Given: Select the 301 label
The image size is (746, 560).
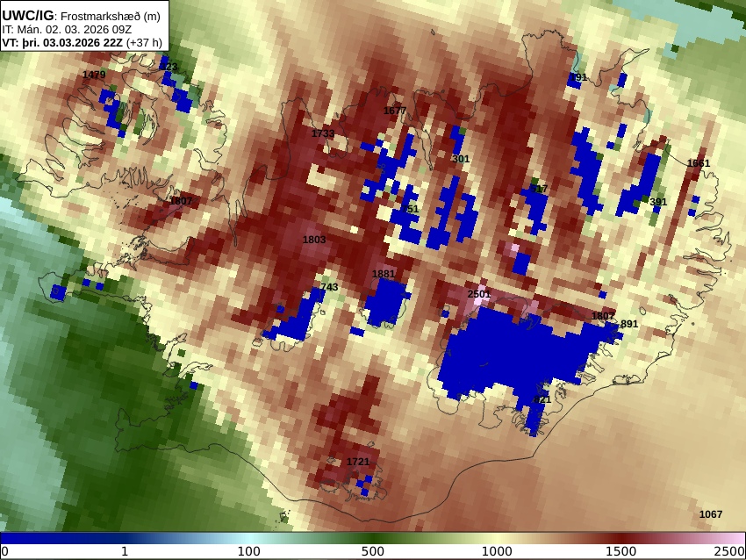Looking at the screenshot, I should coord(461,159).
